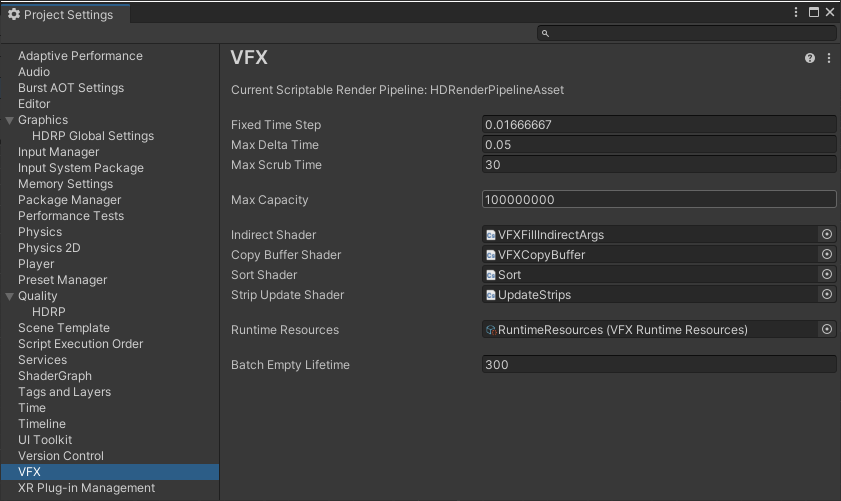Open Adaptive Performance settings

tap(80, 56)
